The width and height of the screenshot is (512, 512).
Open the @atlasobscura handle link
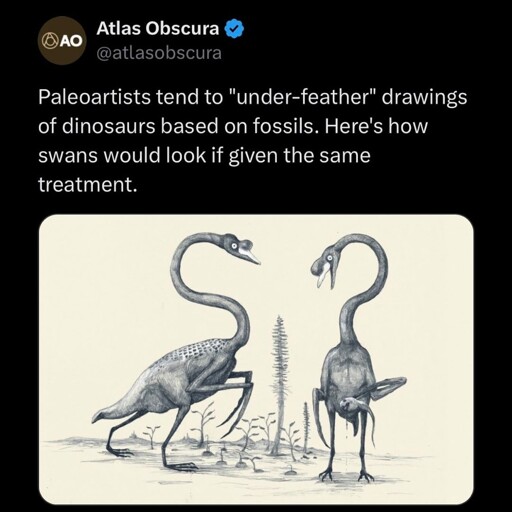(159, 53)
